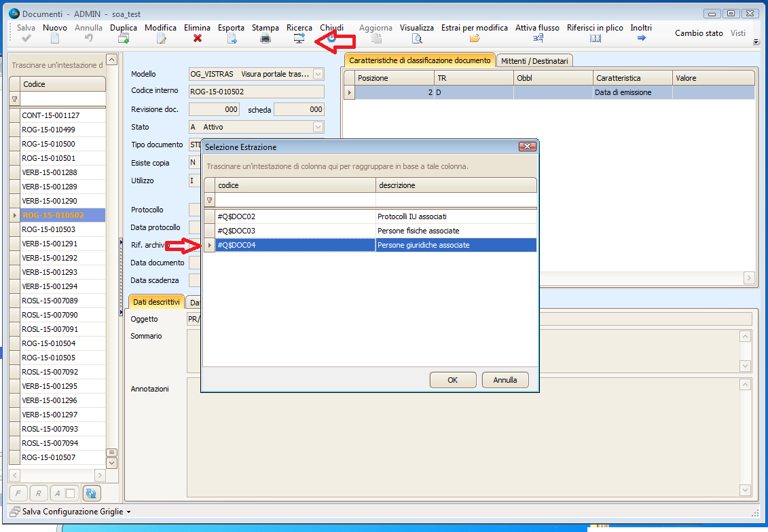Click the Duplica toolbar icon
The width and height of the screenshot is (768, 532).
124,39
